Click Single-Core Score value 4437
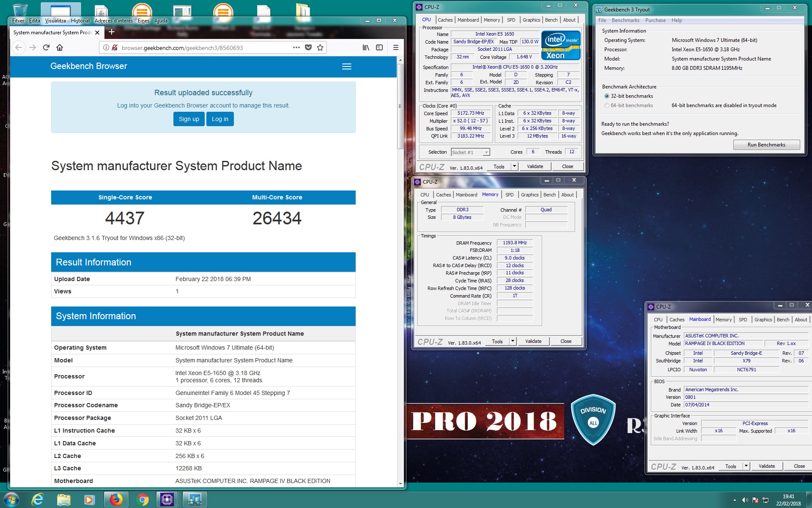The height and width of the screenshot is (508, 812). click(x=125, y=218)
